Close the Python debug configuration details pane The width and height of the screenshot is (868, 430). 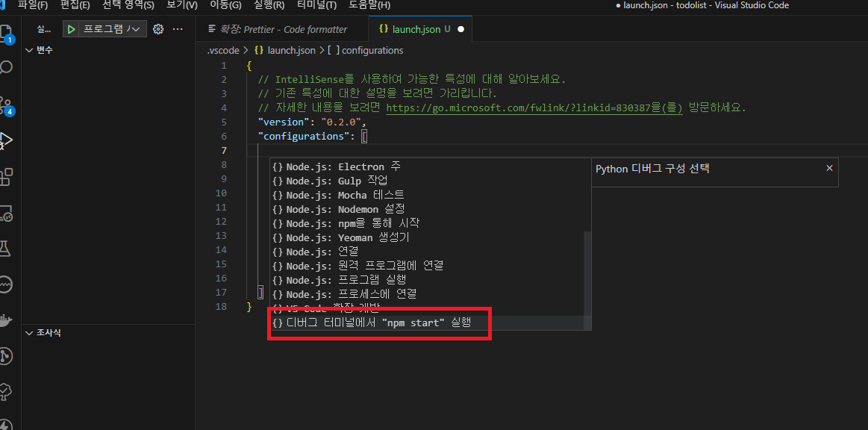(829, 168)
